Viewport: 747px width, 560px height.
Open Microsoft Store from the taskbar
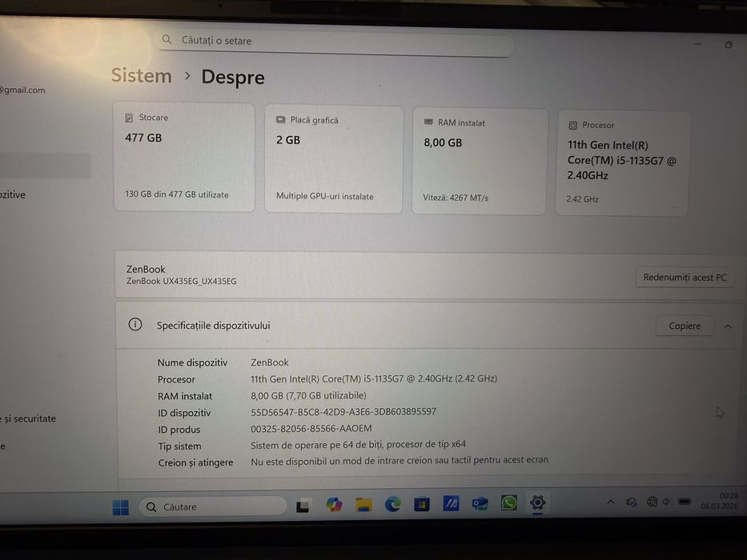(422, 504)
